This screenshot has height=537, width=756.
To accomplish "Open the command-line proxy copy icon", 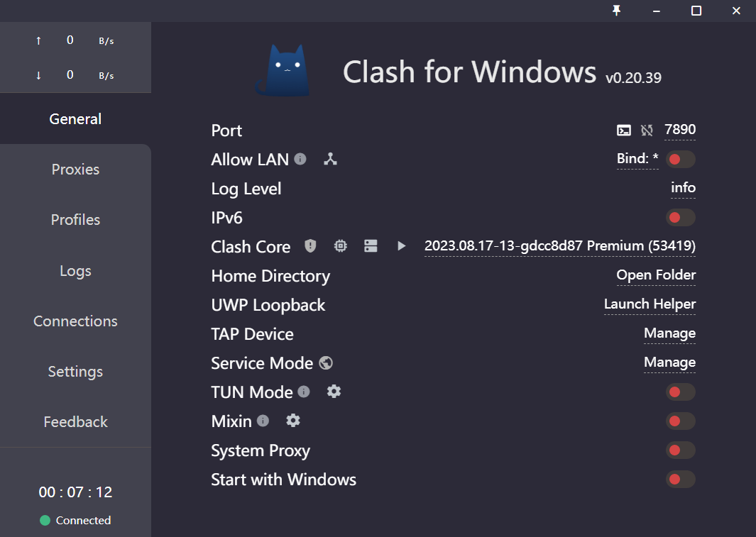I will (623, 130).
